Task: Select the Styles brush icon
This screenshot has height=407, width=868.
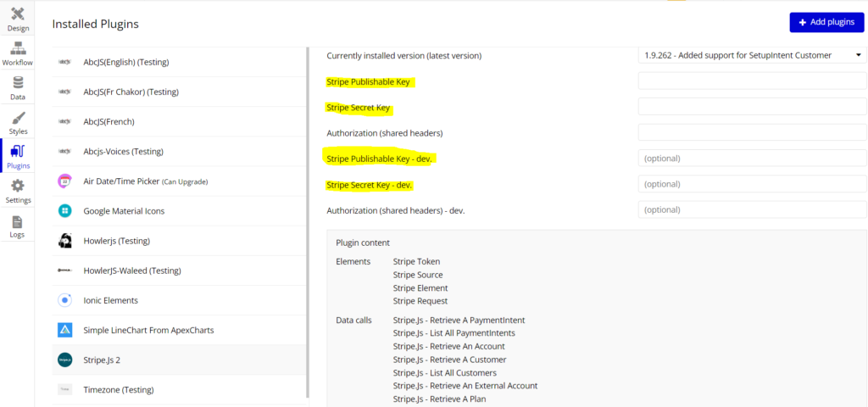Action: 18,117
